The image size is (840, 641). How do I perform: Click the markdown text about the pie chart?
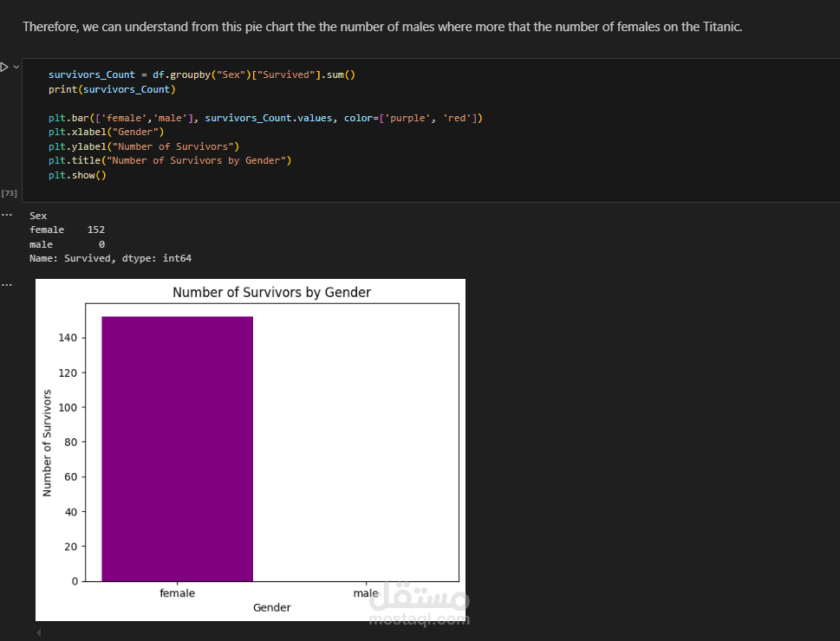[x=381, y=27]
